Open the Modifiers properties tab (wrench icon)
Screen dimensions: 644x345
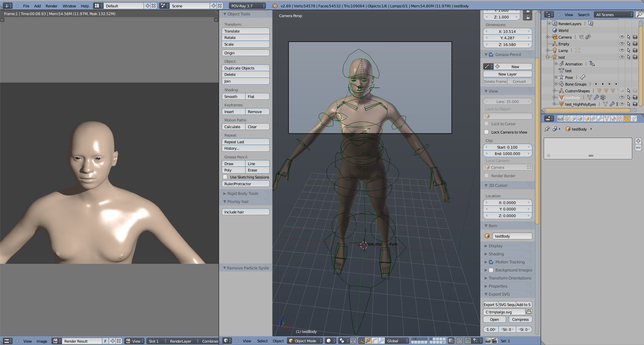[x=600, y=118]
